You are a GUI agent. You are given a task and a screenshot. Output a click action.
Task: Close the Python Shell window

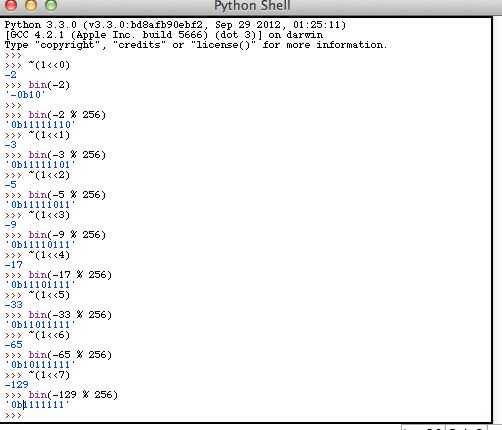coord(11,4)
